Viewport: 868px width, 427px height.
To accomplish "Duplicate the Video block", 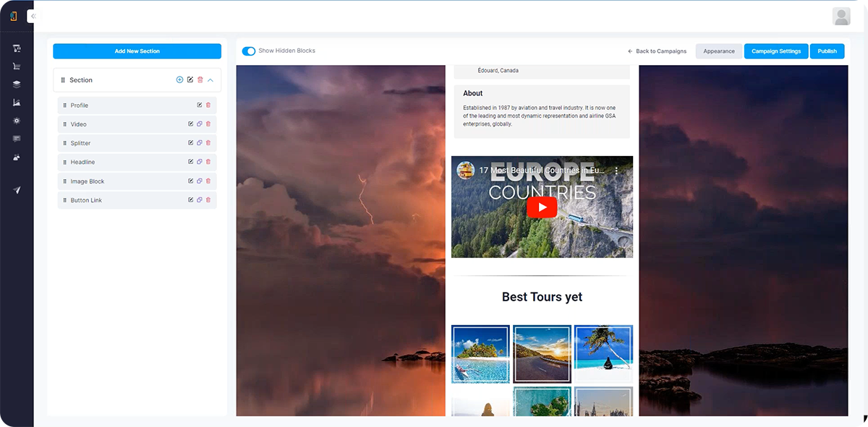I will coord(200,124).
